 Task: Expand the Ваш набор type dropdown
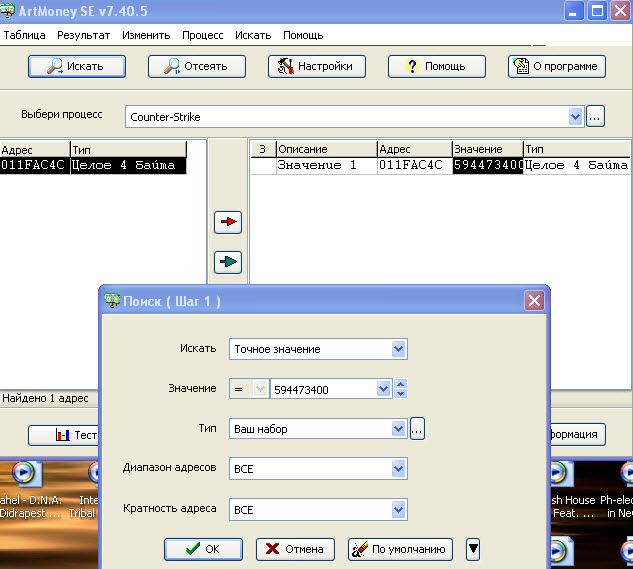[x=398, y=429]
